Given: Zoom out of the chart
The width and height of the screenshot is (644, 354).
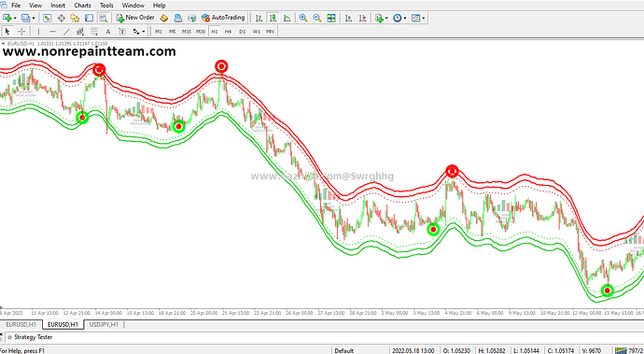Looking at the screenshot, I should point(317,18).
